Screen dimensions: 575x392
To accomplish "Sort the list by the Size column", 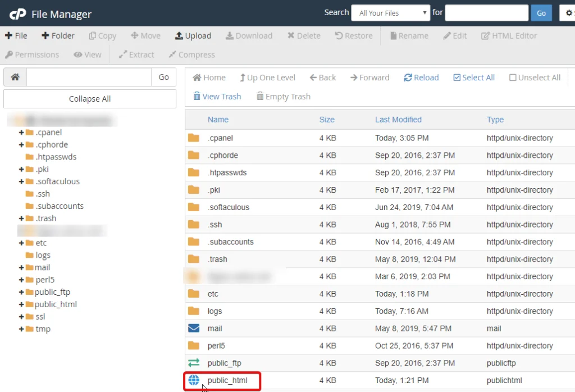I will [327, 120].
